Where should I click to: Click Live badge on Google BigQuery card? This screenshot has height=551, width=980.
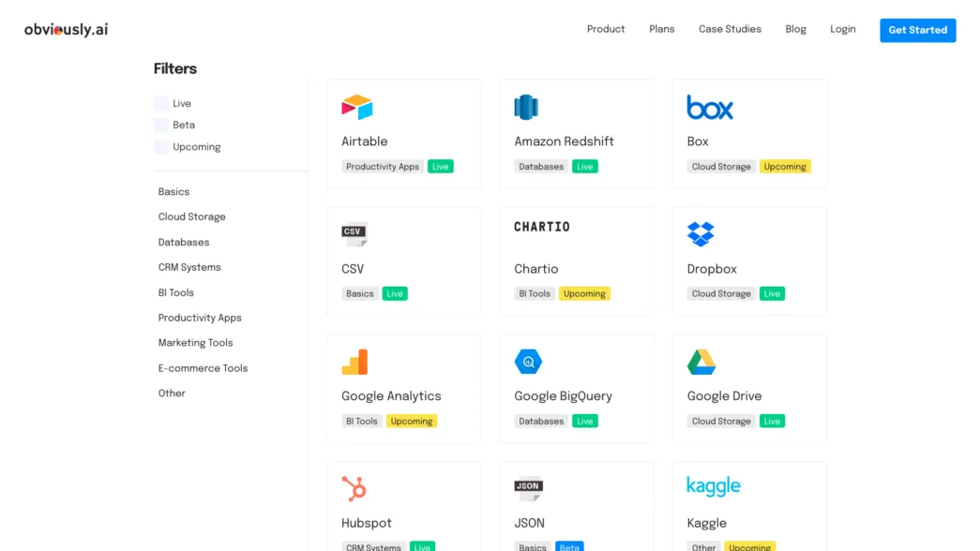pos(585,421)
